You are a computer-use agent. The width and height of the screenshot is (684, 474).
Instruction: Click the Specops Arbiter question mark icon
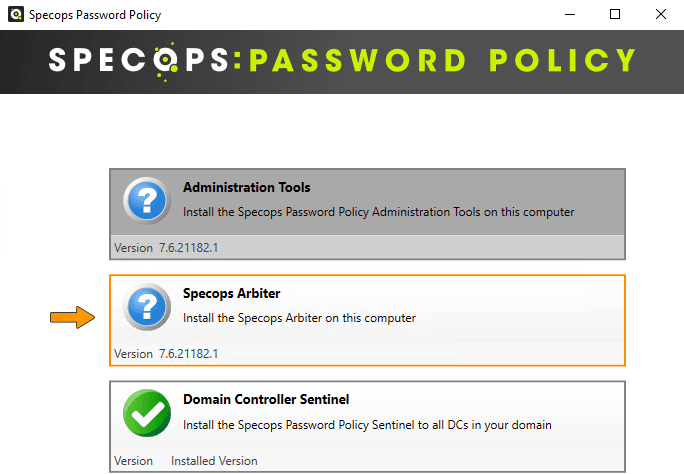147,307
